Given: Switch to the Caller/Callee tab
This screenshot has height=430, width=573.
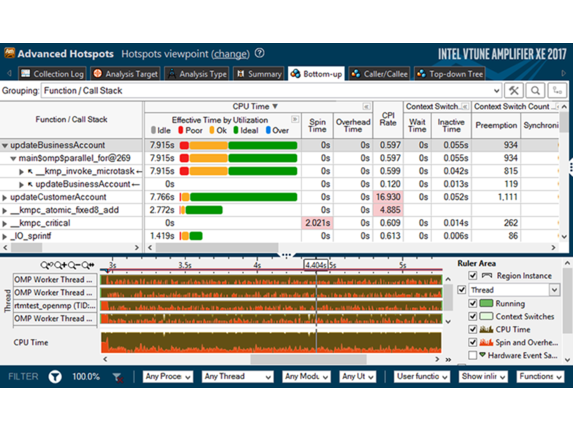Looking at the screenshot, I should tap(379, 74).
